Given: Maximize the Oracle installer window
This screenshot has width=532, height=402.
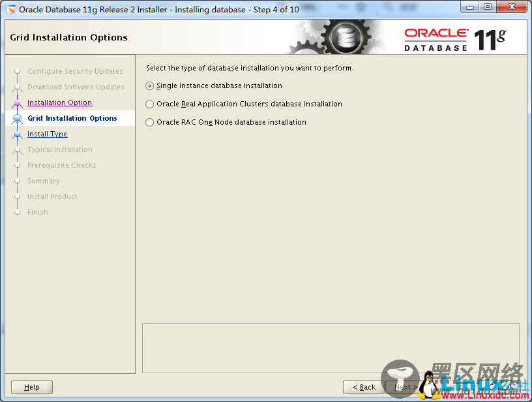Looking at the screenshot, I should (488, 7).
